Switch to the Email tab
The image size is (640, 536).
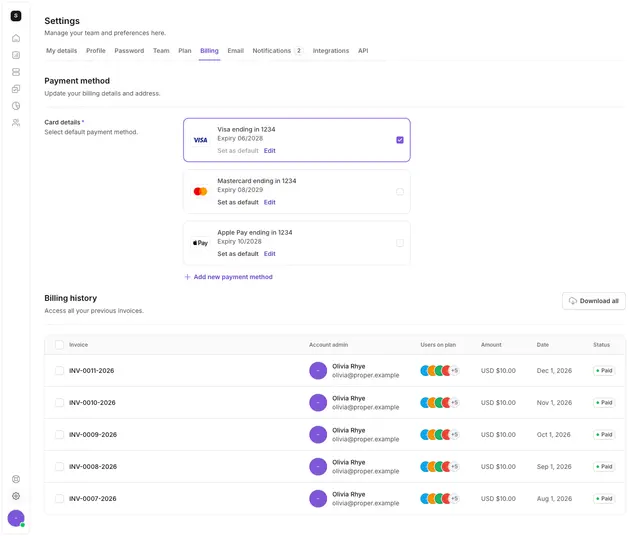(236, 51)
